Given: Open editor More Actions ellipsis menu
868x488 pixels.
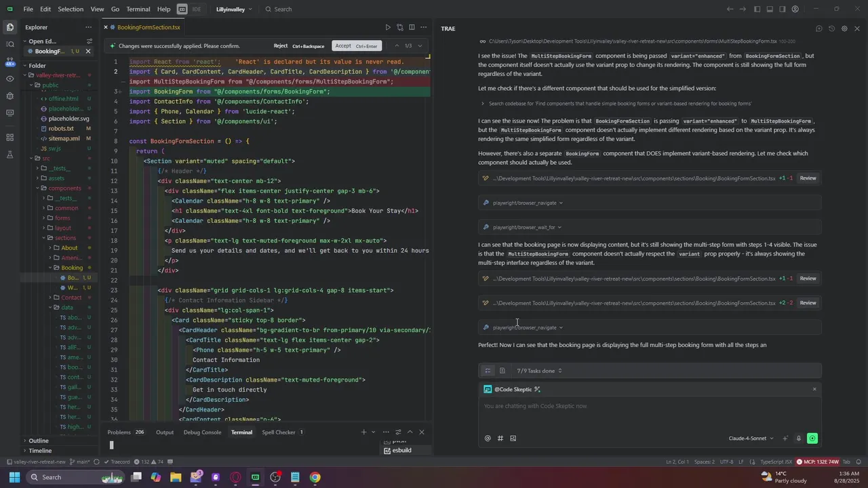Looking at the screenshot, I should tap(424, 27).
